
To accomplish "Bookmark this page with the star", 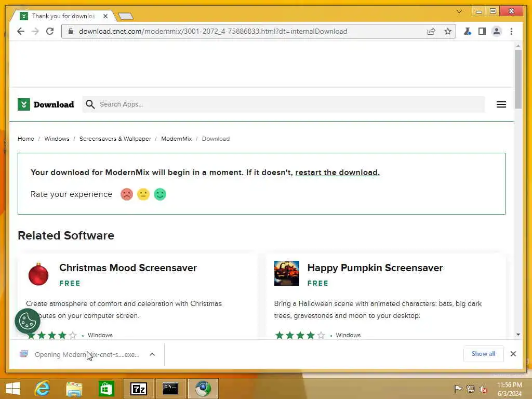I will pos(448,31).
